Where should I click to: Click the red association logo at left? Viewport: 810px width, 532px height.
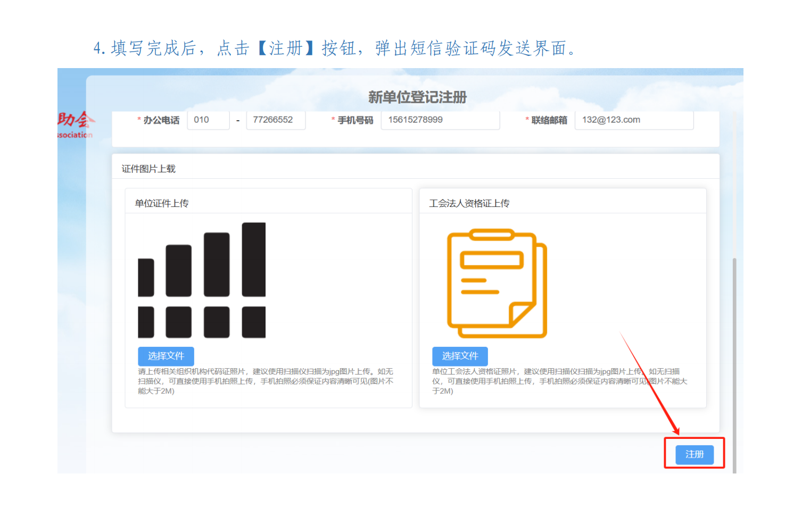(75, 124)
